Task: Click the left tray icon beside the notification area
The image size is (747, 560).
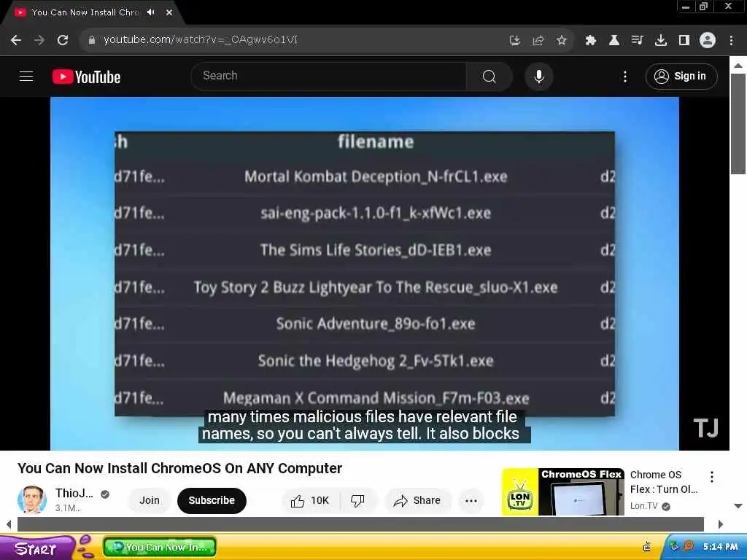Action: point(647,547)
